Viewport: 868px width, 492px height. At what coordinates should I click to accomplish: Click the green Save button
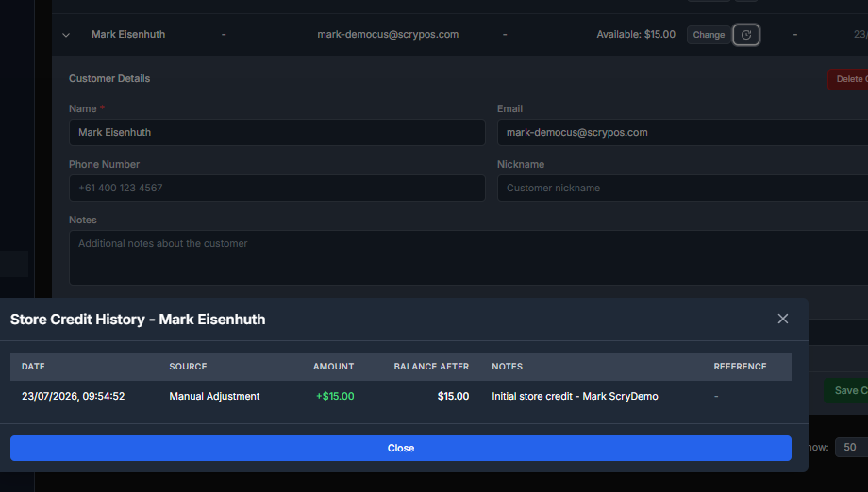(846, 390)
